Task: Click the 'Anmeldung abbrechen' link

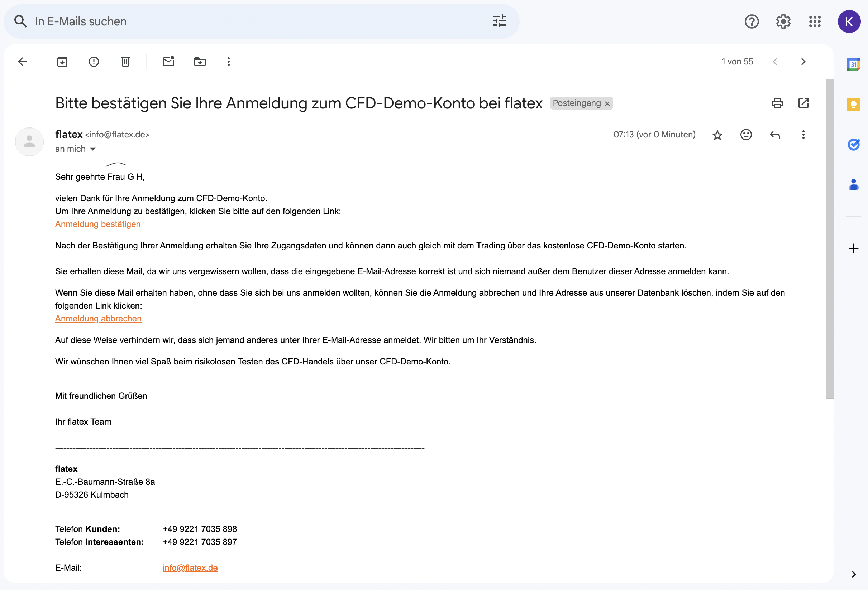Action: pos(98,319)
